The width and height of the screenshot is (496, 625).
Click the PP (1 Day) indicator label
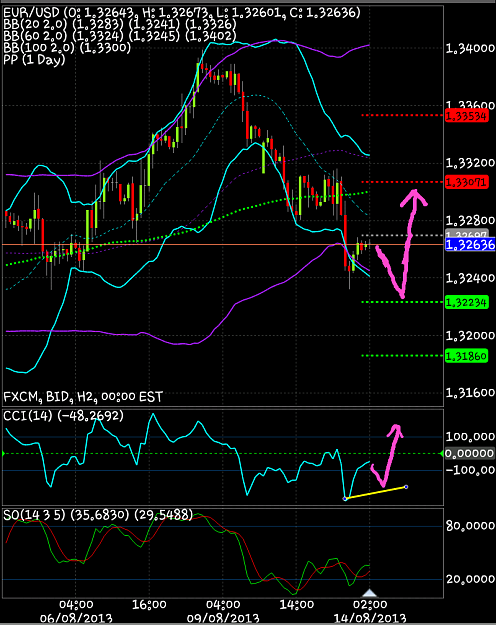(34, 60)
